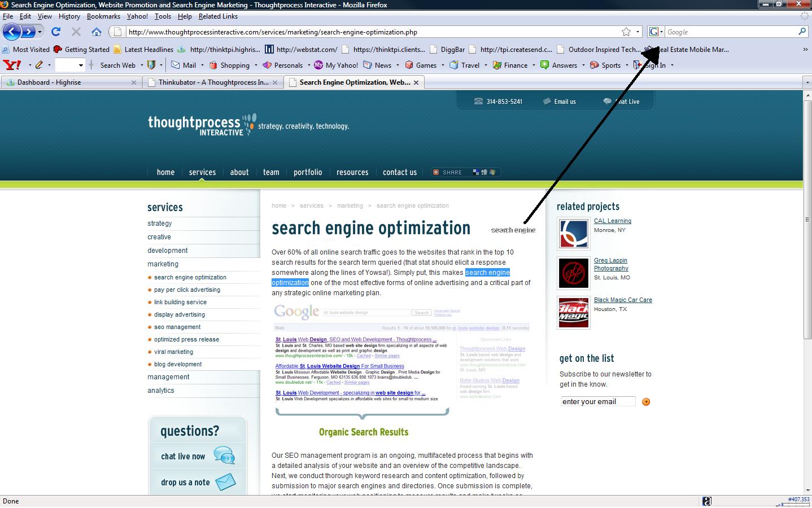
Task: Submit newsletter email with orange arrow
Action: (646, 402)
